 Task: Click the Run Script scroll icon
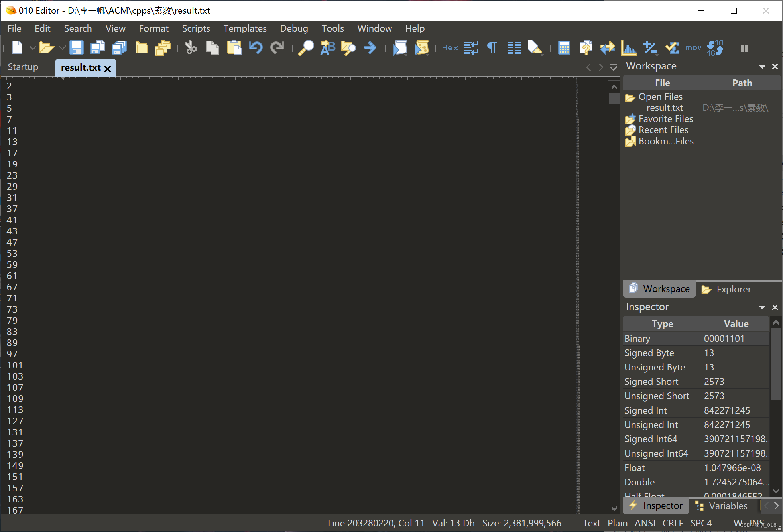point(400,48)
